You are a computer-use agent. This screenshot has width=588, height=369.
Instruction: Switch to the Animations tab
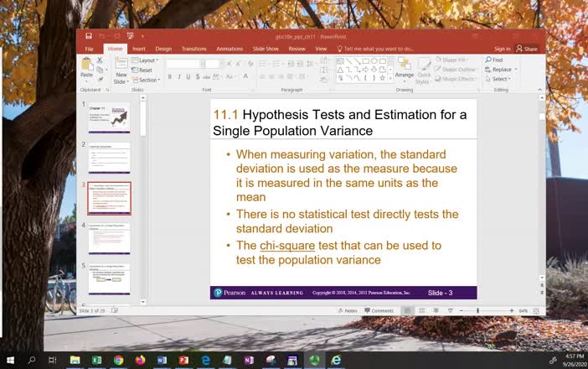pyautogui.click(x=230, y=49)
